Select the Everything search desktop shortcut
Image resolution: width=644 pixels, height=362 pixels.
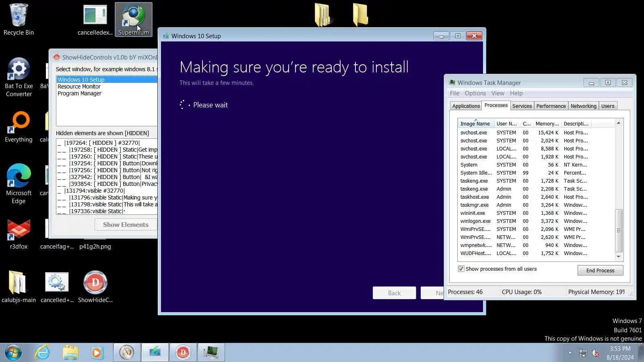point(19,127)
